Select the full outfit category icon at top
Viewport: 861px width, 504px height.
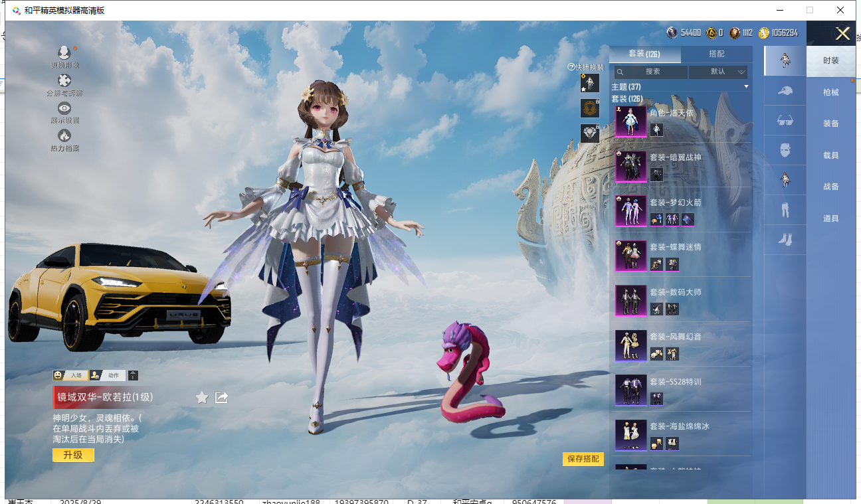(785, 60)
